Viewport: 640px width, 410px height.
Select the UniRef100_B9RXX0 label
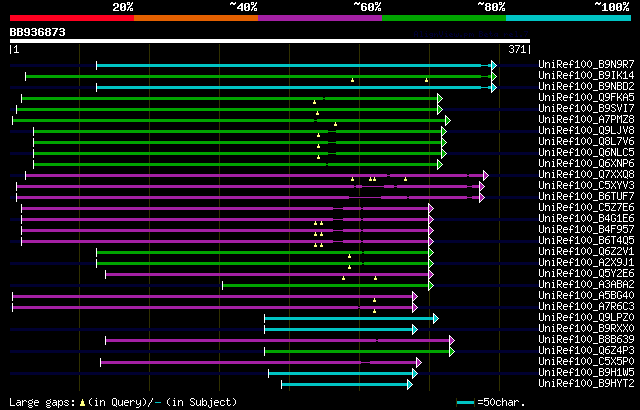click(586, 329)
